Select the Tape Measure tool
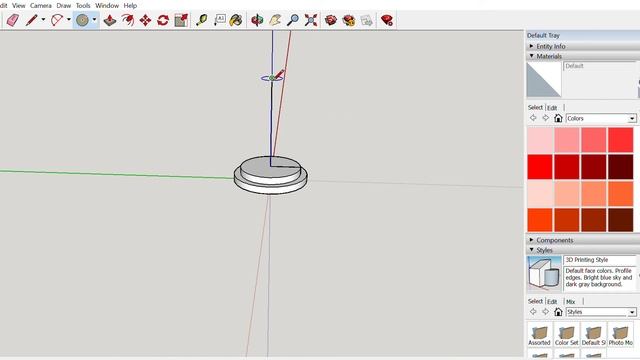 (202, 20)
